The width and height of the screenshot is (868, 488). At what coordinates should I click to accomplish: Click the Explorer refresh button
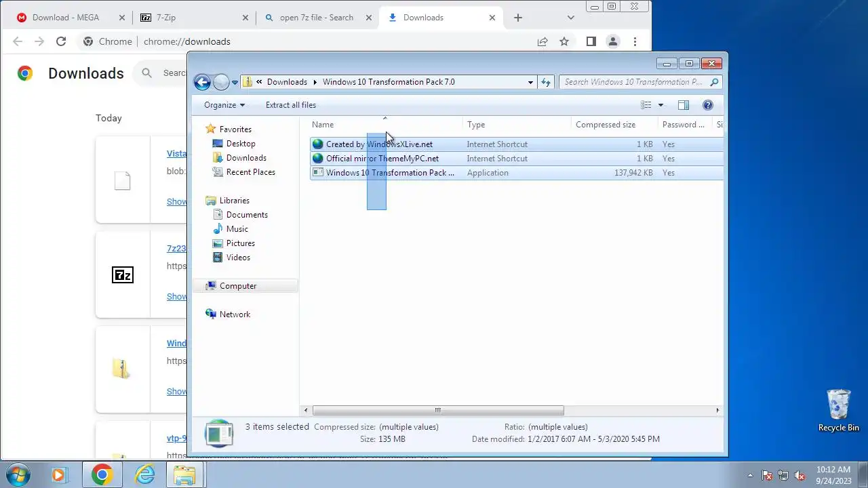546,82
